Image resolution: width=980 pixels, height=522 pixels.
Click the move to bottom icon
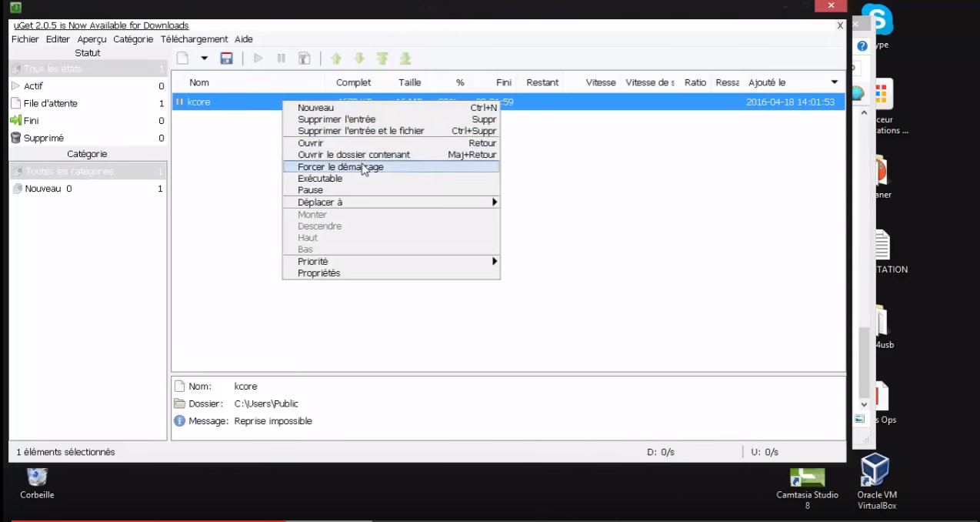point(405,59)
